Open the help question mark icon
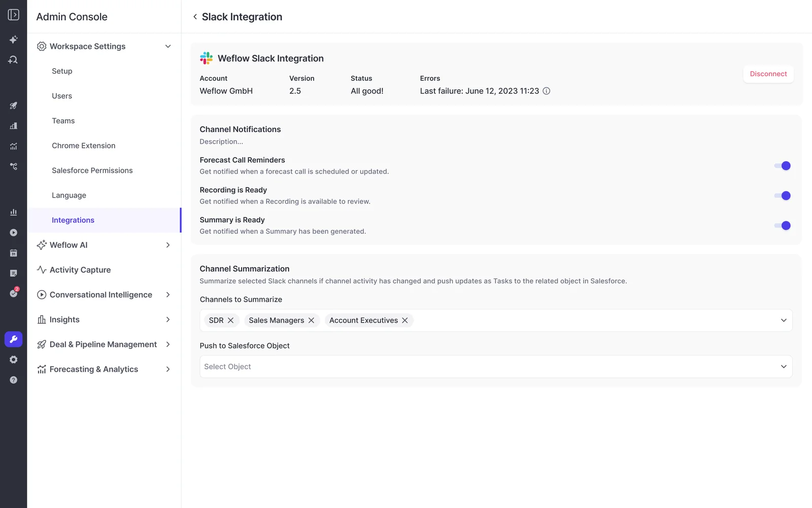812x508 pixels. 14,380
